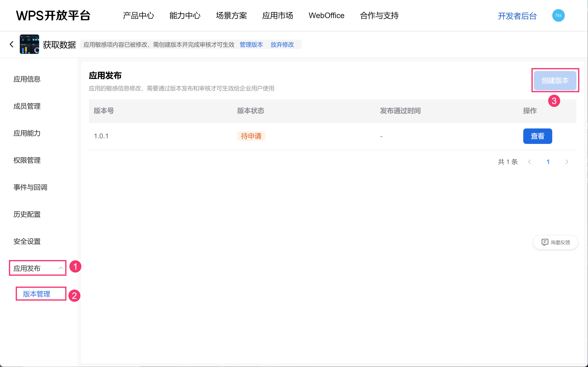This screenshot has width=588, height=367.
Task: Click the 管理版本 link
Action: (251, 45)
